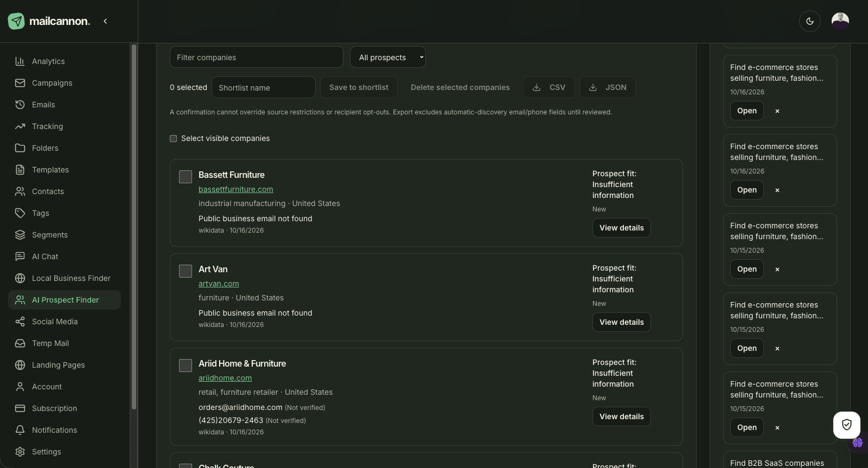Go to the Account menu item
This screenshot has height=468, width=868.
click(x=65, y=387)
